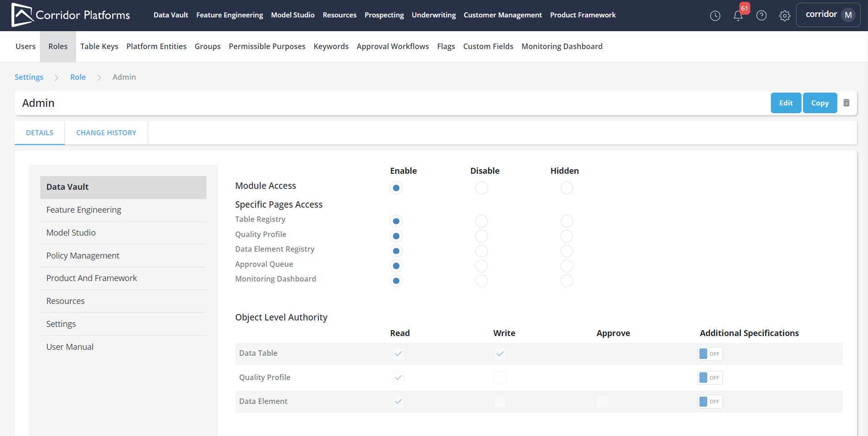Screen dimensions: 868x436
Task: Click the Copy button
Action: click(819, 103)
